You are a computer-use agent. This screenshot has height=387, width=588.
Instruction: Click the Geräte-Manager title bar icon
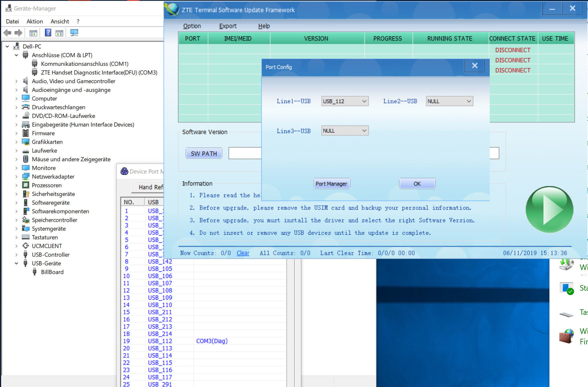(x=8, y=8)
